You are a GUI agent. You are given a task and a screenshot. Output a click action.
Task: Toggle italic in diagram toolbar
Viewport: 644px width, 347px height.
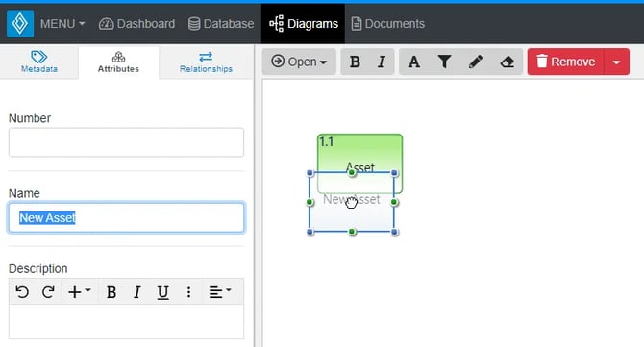coord(382,62)
